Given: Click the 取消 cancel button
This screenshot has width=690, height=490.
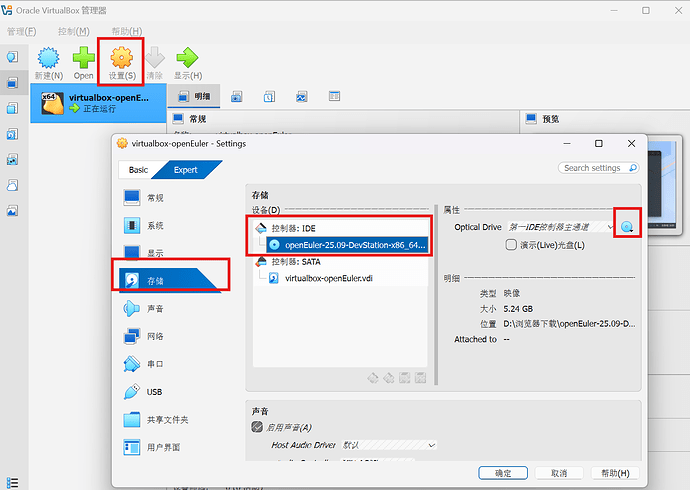Looking at the screenshot, I should tap(559, 473).
